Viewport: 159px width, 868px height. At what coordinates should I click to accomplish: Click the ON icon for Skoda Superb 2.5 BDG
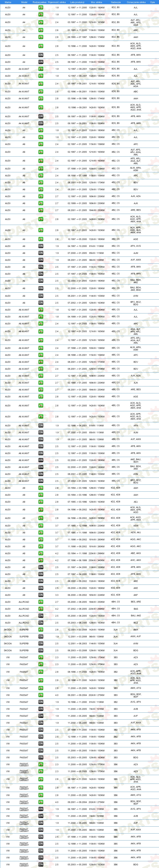click(41, 650)
